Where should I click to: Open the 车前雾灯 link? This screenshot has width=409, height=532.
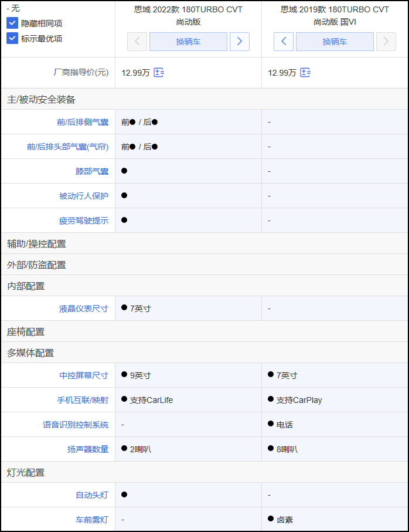[92, 520]
